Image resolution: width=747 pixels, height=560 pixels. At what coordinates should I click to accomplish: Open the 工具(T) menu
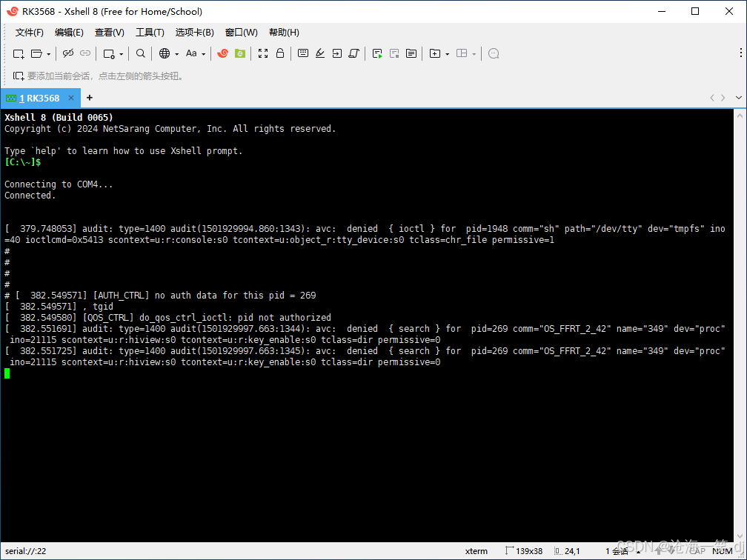150,32
